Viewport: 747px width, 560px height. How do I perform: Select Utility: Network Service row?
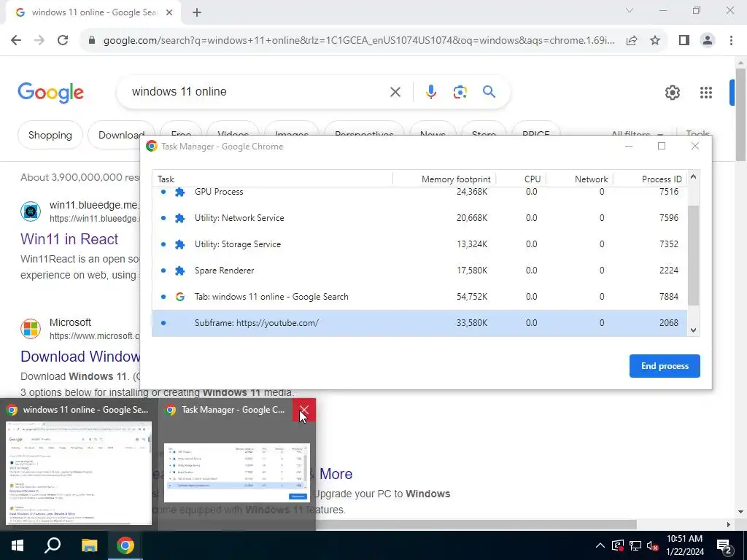click(419, 218)
